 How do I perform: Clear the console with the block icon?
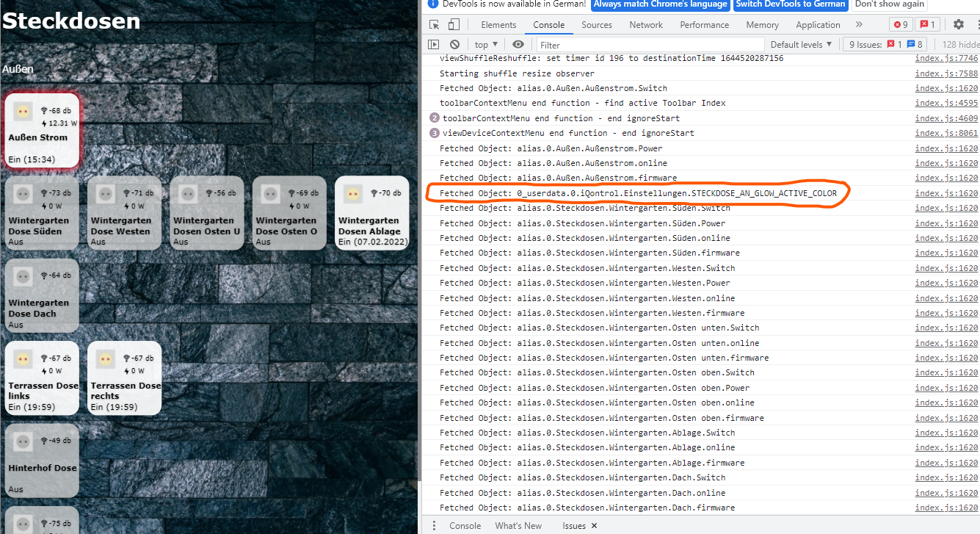[454, 45]
